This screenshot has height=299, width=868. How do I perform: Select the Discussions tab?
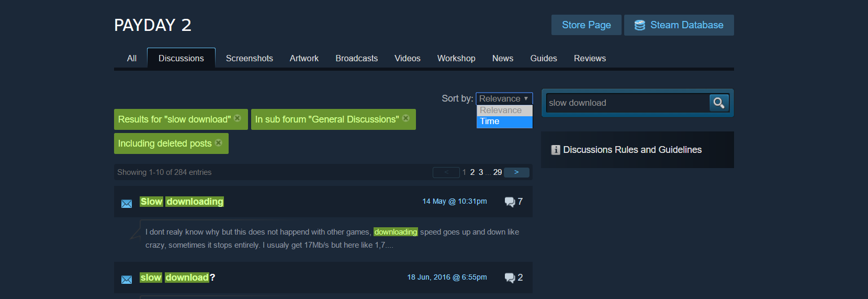[x=181, y=58]
